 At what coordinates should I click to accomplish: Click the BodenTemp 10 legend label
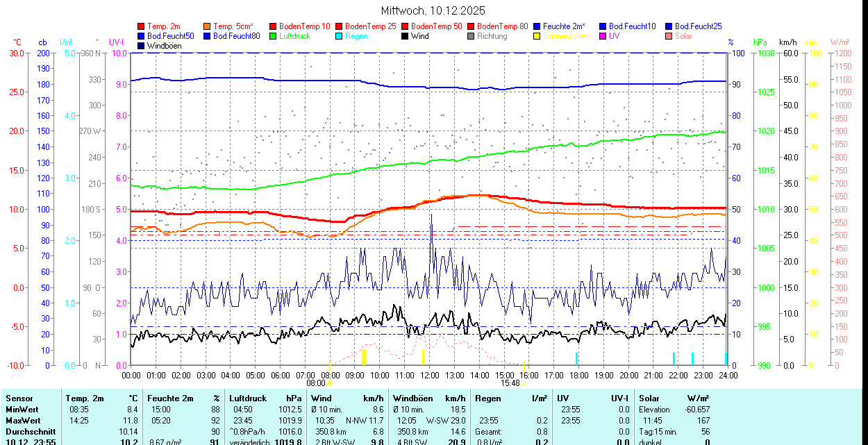pyautogui.click(x=304, y=26)
